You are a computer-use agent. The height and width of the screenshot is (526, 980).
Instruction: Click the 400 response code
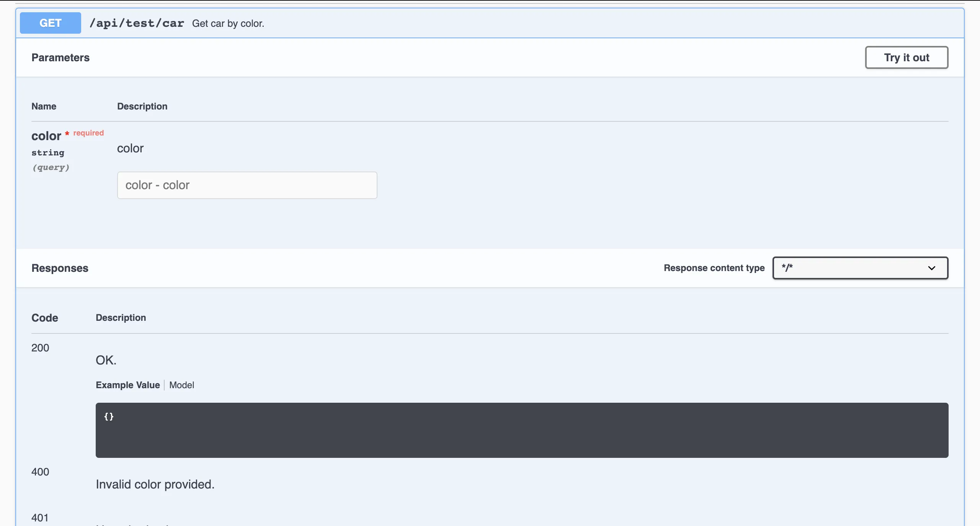coord(40,472)
